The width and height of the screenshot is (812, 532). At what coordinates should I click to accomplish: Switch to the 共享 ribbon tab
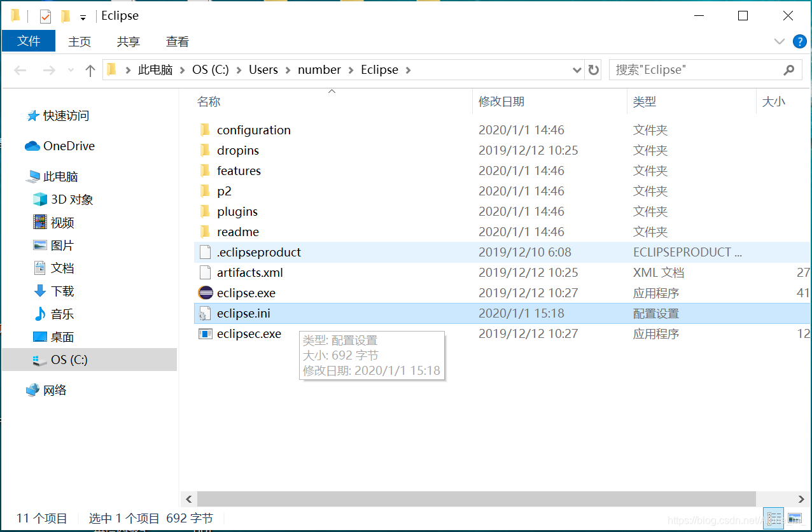[x=128, y=41]
